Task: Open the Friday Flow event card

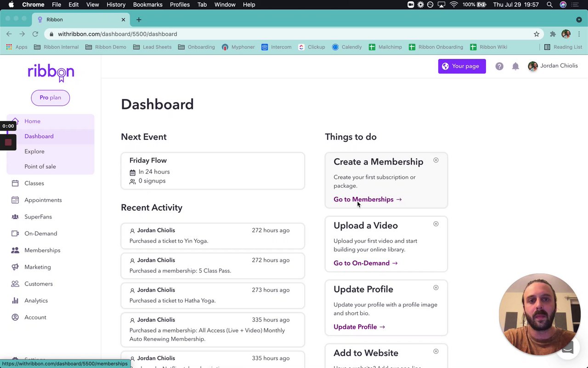Action: (x=213, y=171)
